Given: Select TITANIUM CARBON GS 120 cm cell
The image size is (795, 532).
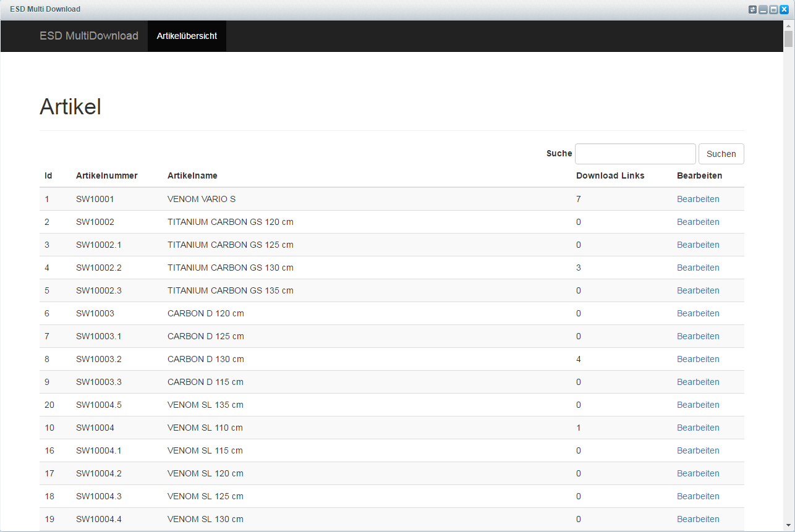Looking at the screenshot, I should point(231,222).
